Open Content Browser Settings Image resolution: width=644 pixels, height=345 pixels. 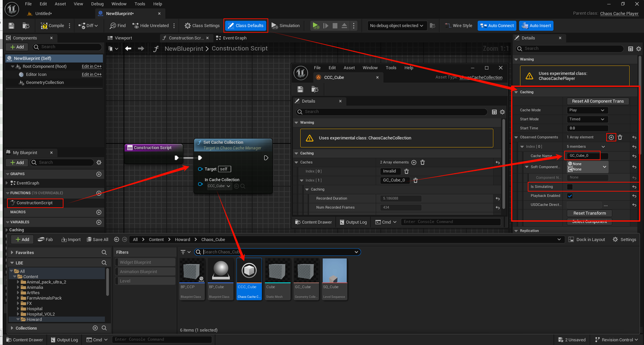point(625,240)
